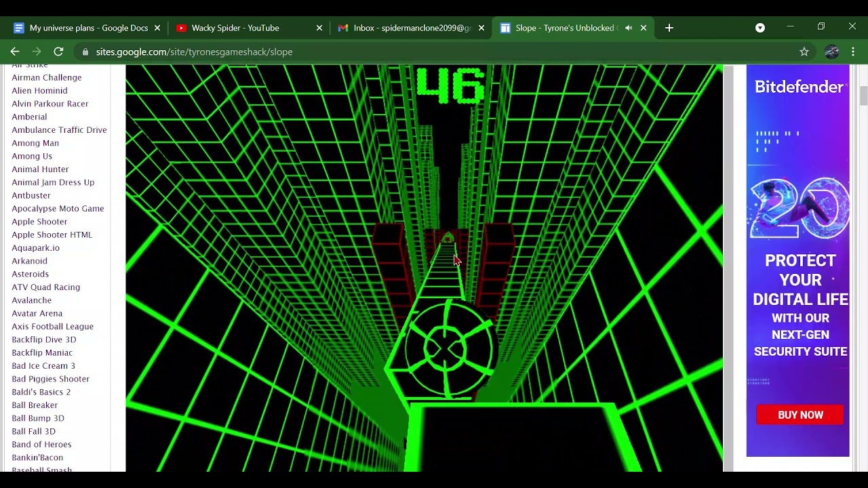Mute the Slope tab audio icon
This screenshot has height=488, width=868.
click(629, 28)
